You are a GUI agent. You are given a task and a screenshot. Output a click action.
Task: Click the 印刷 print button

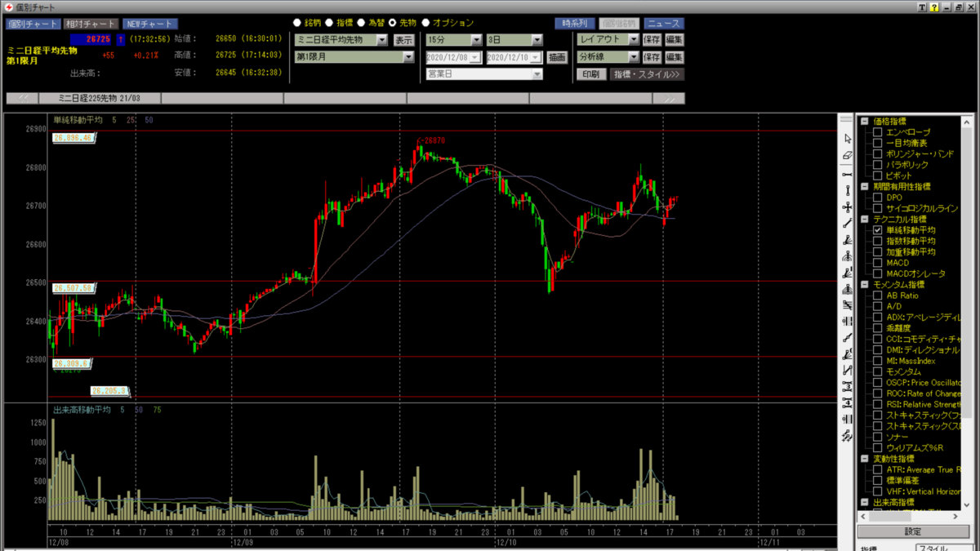click(x=590, y=74)
